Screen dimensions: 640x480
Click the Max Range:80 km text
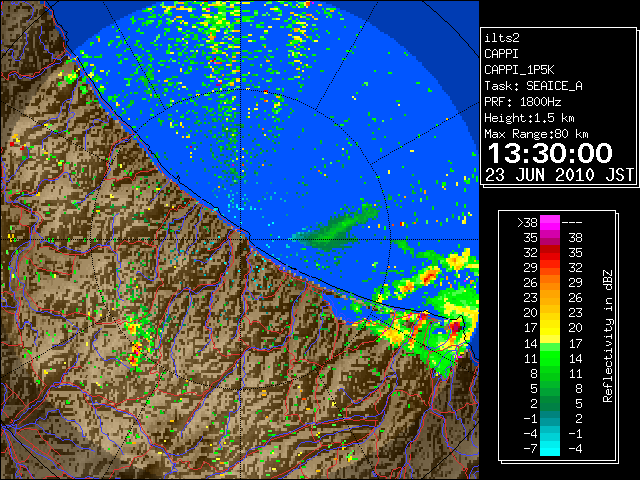(536, 134)
